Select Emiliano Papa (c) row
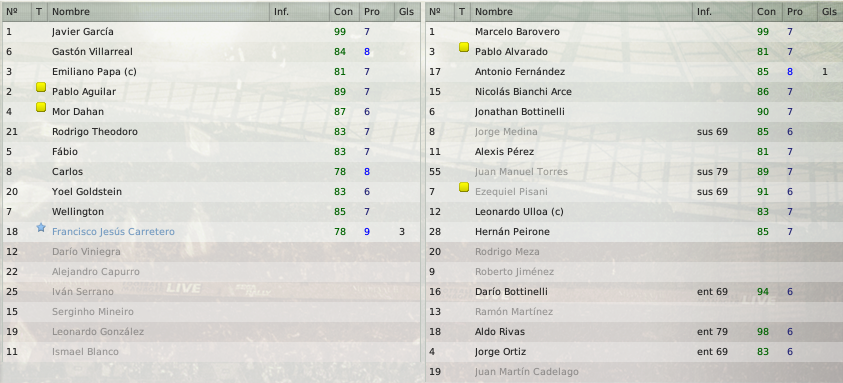Screen dimensions: 843x383 pyautogui.click(x=211, y=72)
